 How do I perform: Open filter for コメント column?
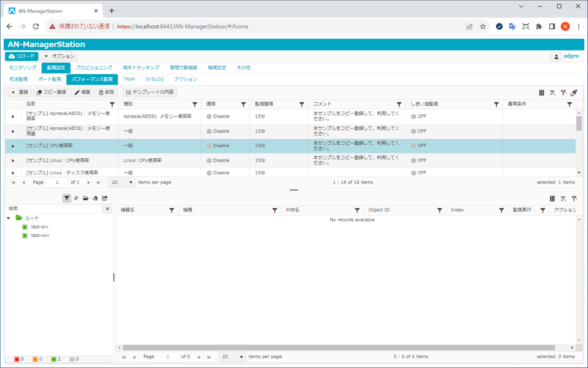point(399,104)
